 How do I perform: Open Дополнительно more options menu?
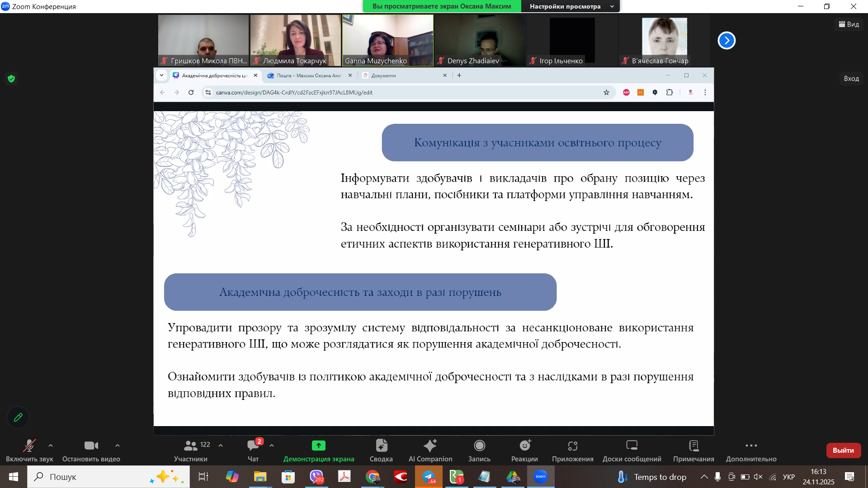point(751,446)
